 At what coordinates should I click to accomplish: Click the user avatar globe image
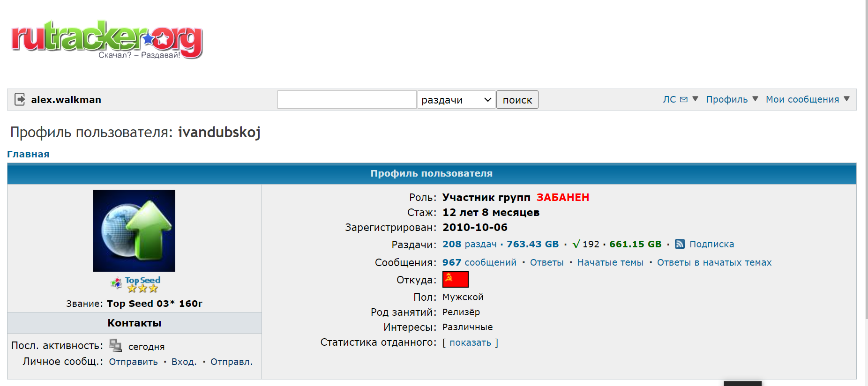134,230
